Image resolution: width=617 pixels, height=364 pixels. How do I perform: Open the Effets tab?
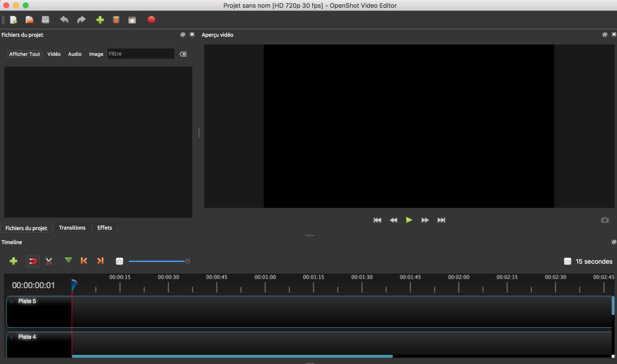pos(105,228)
